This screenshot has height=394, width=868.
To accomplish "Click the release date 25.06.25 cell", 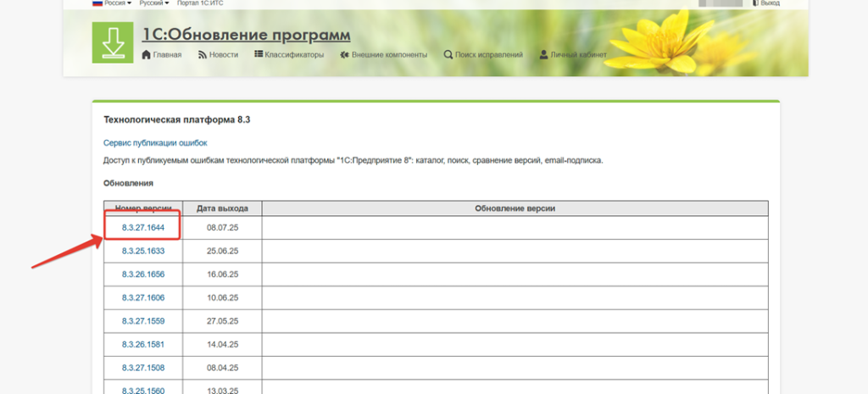I will point(223,251).
